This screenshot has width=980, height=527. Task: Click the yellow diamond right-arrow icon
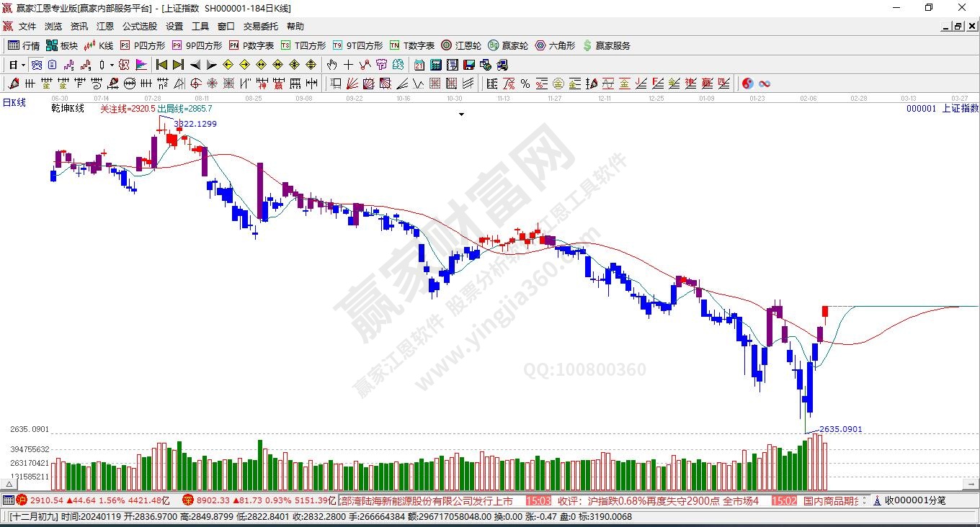pos(244,65)
